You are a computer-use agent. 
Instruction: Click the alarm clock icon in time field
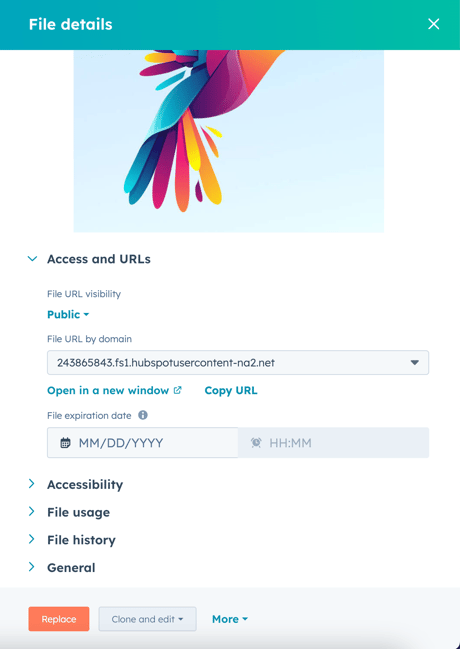[256, 443]
